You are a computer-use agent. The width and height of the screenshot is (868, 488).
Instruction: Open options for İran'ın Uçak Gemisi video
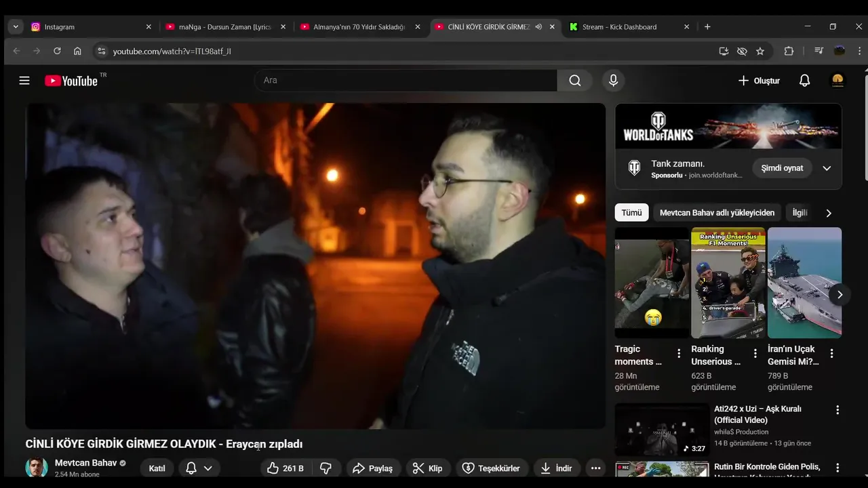coord(832,353)
